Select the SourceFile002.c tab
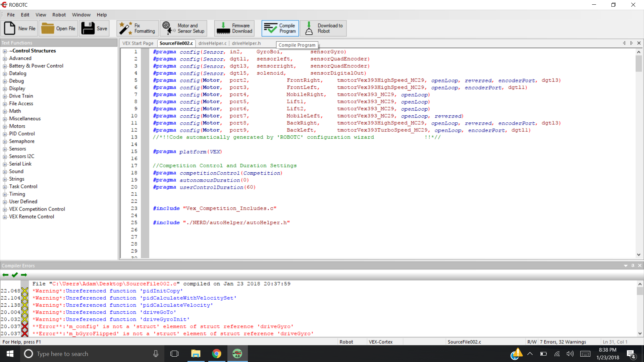 point(176,43)
